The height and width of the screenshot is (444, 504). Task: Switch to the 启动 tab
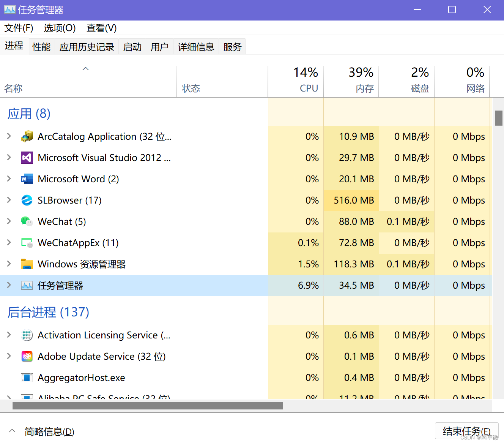132,47
